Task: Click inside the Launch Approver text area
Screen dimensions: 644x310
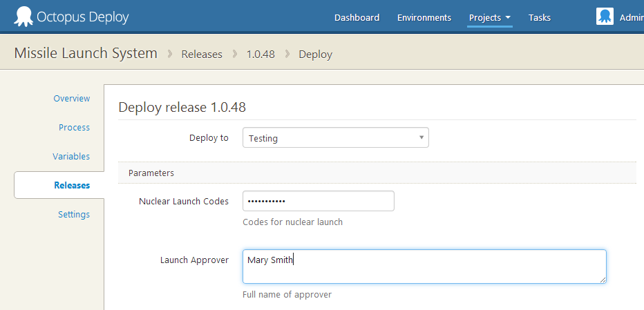Action: coord(424,267)
